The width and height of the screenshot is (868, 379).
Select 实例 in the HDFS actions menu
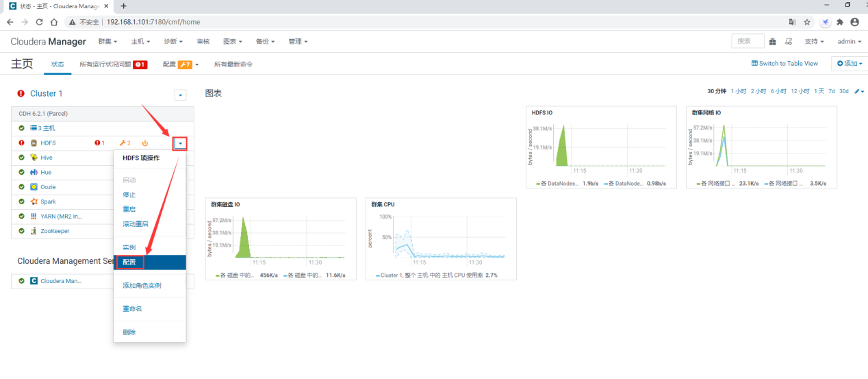150,247
